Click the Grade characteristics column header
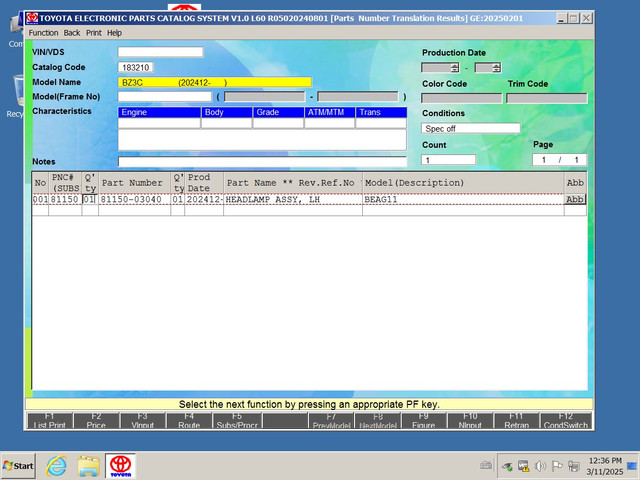 tap(278, 112)
